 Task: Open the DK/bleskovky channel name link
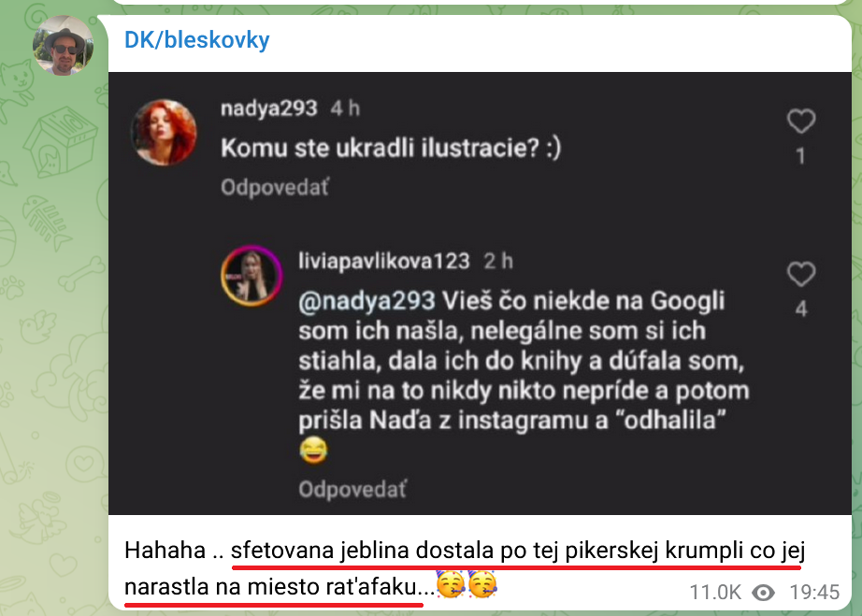(x=197, y=39)
